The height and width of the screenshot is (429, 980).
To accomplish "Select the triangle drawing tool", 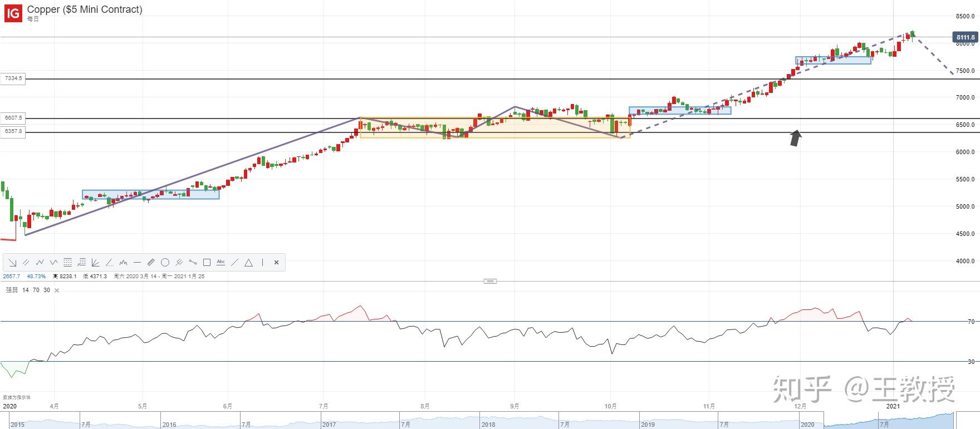I will click(248, 263).
